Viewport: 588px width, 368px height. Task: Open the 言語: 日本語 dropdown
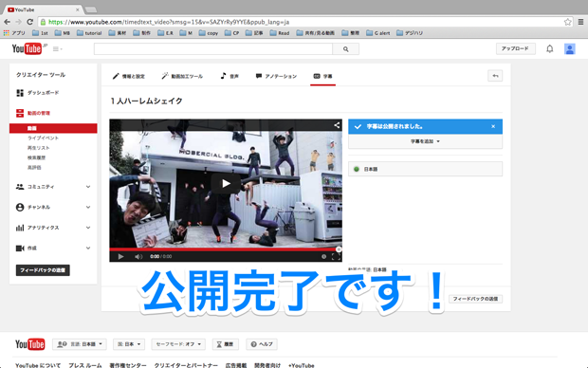(x=80, y=344)
